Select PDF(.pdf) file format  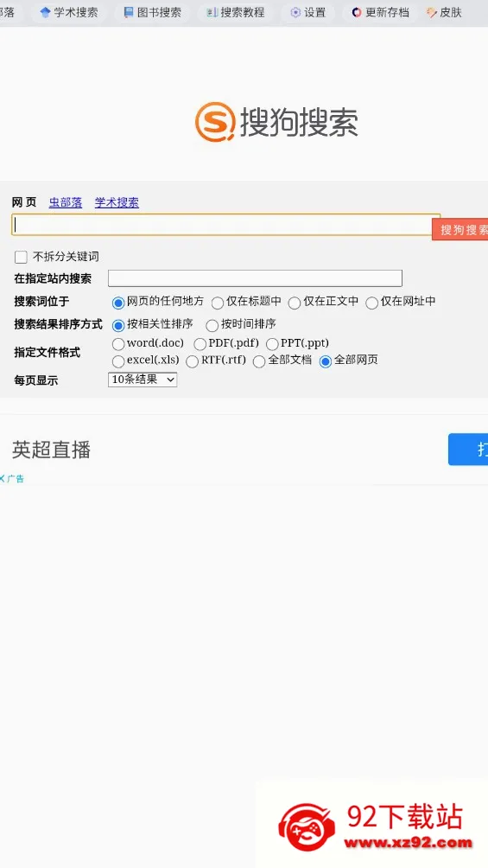[200, 344]
